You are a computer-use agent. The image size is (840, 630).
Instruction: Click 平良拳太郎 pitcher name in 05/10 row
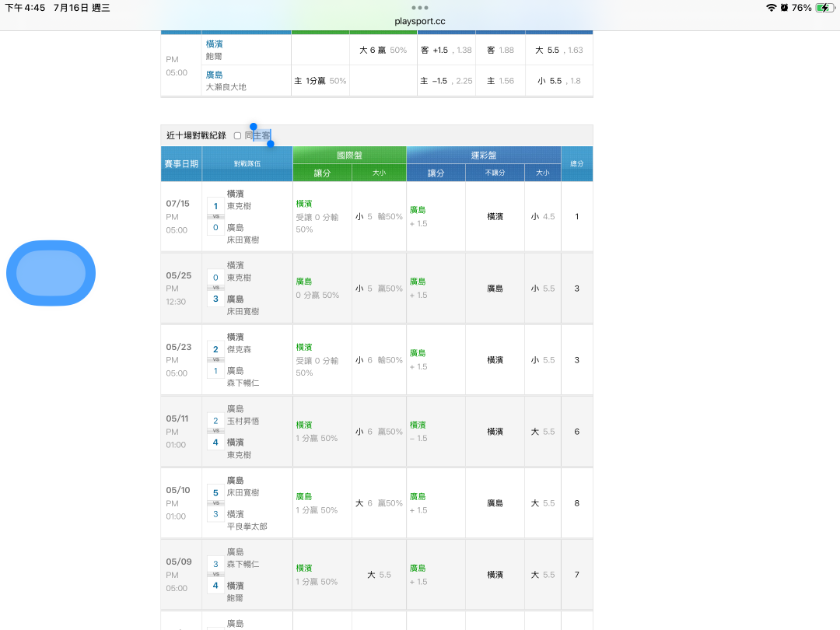tap(247, 527)
